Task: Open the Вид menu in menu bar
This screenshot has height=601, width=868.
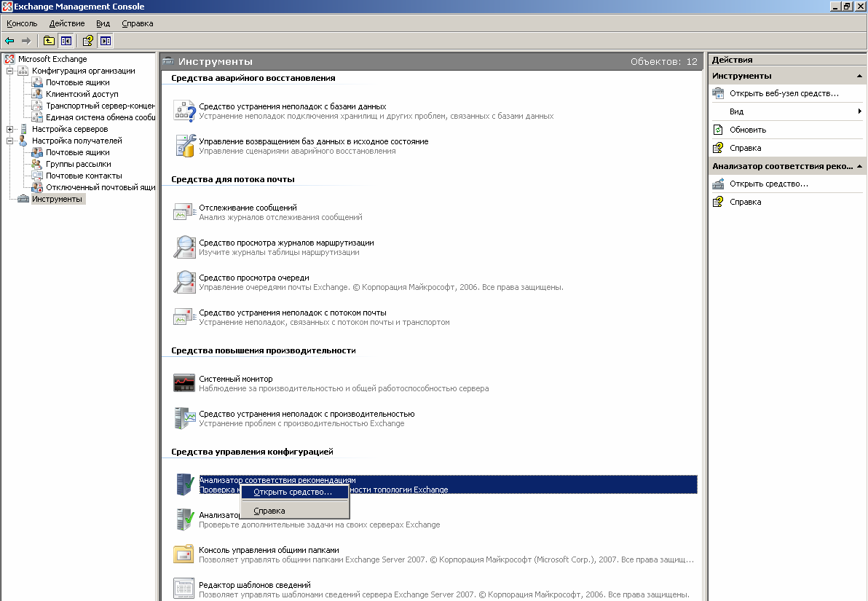Action: tap(103, 23)
